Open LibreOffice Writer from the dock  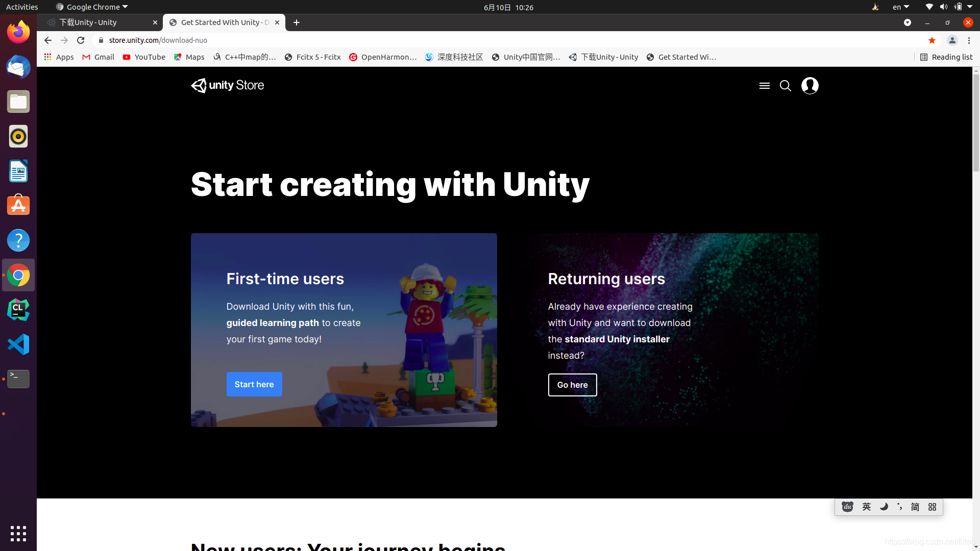[x=18, y=171]
